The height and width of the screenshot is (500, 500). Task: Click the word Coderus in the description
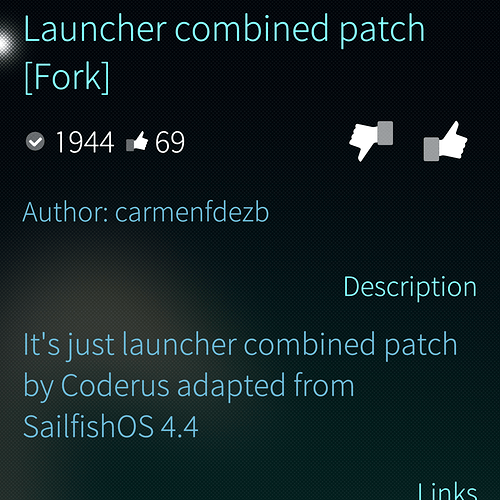coord(115,386)
